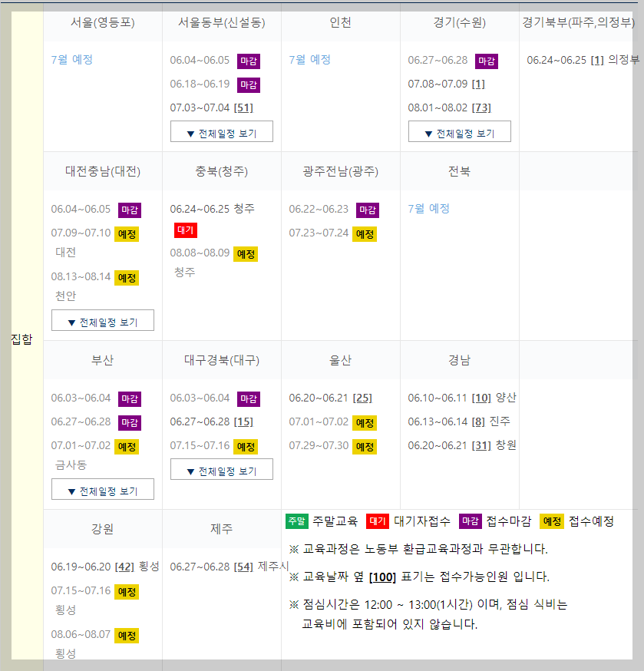Expand 부산 region's 전체일정 보기

pyautogui.click(x=102, y=489)
